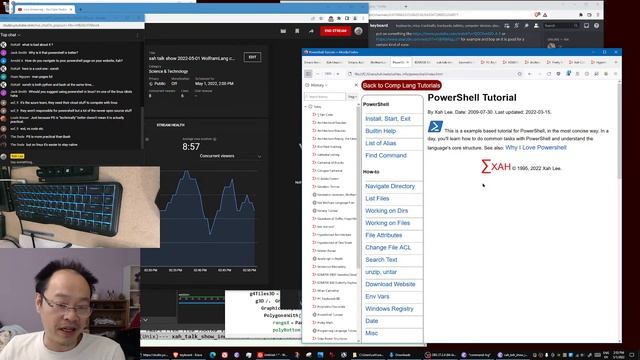This screenshot has height=360, width=640.
Task: Open the history View sort dropdown
Action: point(352,97)
